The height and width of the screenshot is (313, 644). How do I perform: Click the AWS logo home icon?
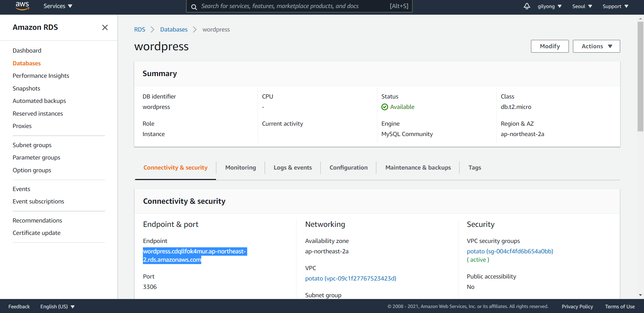point(22,6)
